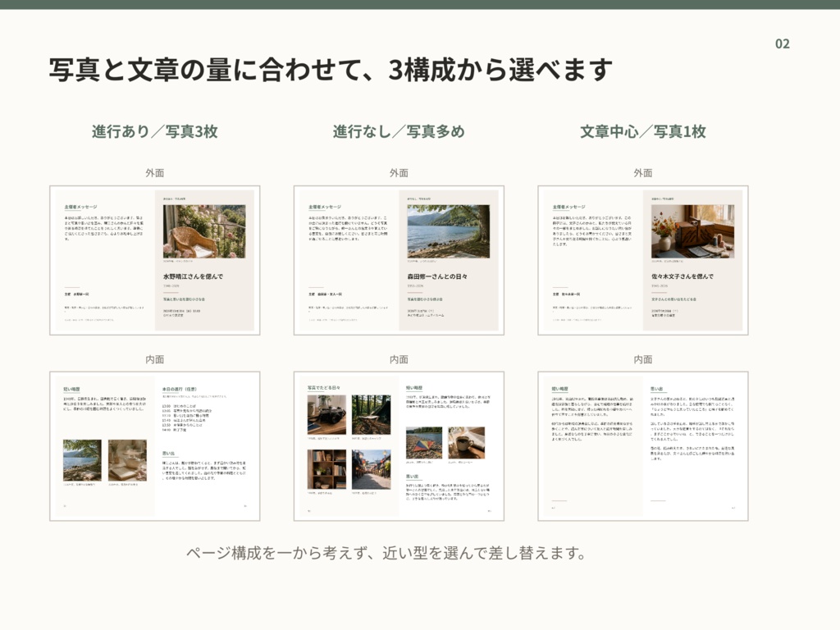The height and width of the screenshot is (630, 840).
Task: Open the wicker chair garden photo
Action: pos(204,231)
